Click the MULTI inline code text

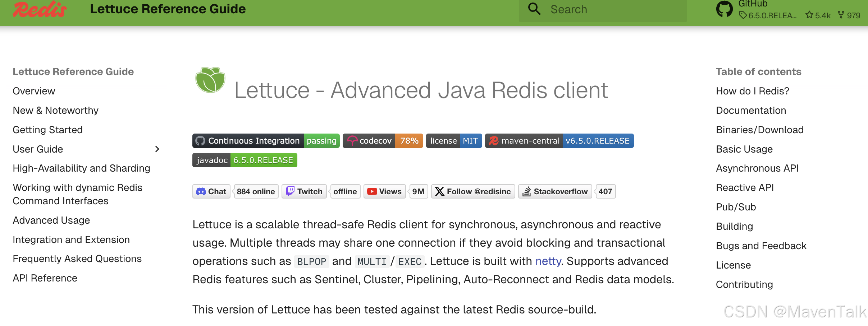[x=372, y=262]
